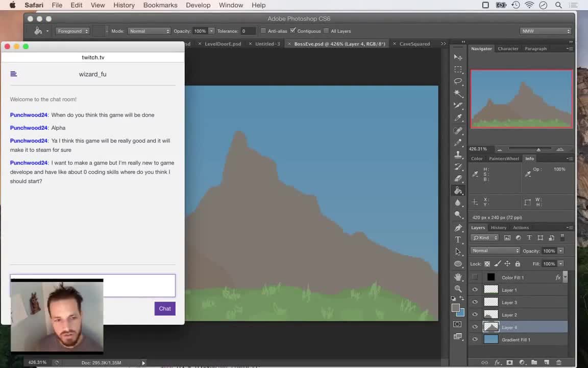This screenshot has height=368, width=588.
Task: Enable Anti-alias checkbox
Action: click(x=263, y=31)
